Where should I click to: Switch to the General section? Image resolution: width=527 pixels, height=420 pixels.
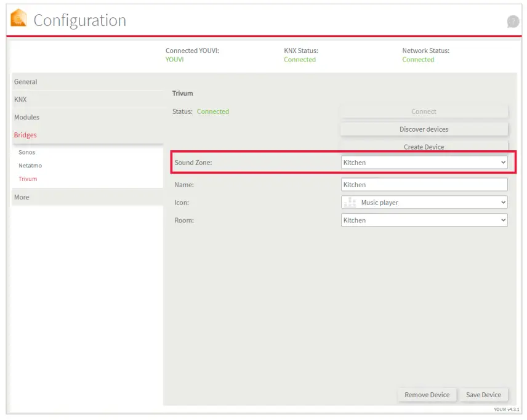pos(26,81)
